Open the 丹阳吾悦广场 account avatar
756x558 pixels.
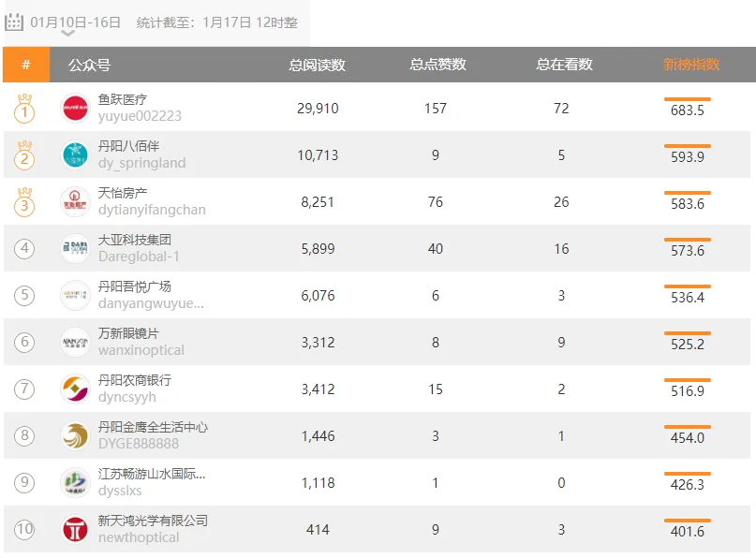coord(75,295)
